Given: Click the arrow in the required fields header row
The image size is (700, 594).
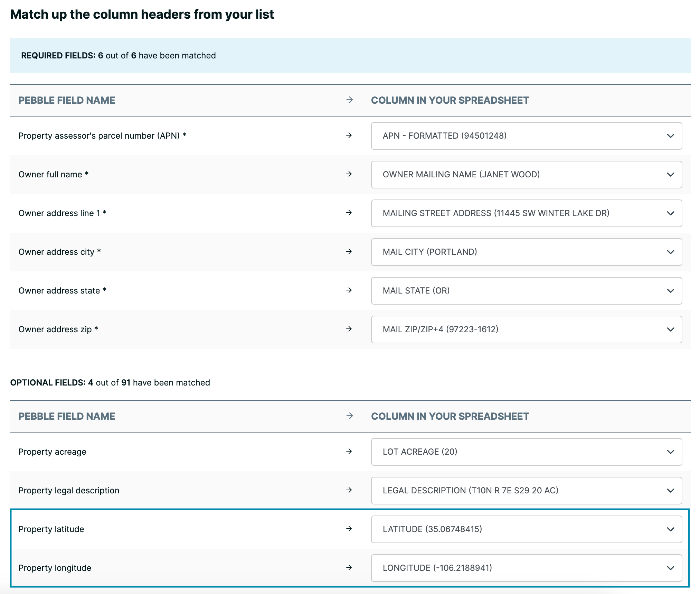Looking at the screenshot, I should [x=349, y=100].
